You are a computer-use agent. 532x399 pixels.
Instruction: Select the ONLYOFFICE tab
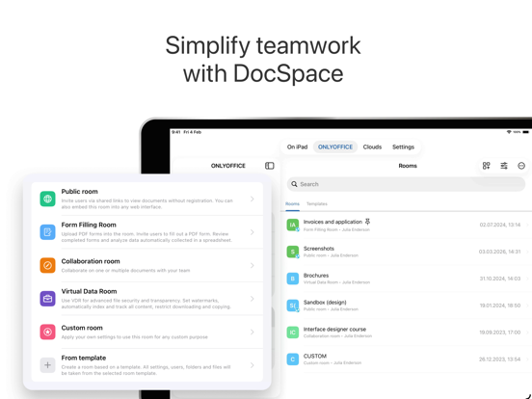click(335, 146)
